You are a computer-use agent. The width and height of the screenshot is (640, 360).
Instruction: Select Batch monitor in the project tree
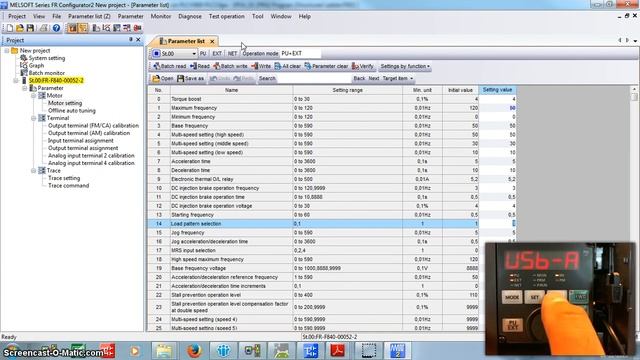point(47,73)
